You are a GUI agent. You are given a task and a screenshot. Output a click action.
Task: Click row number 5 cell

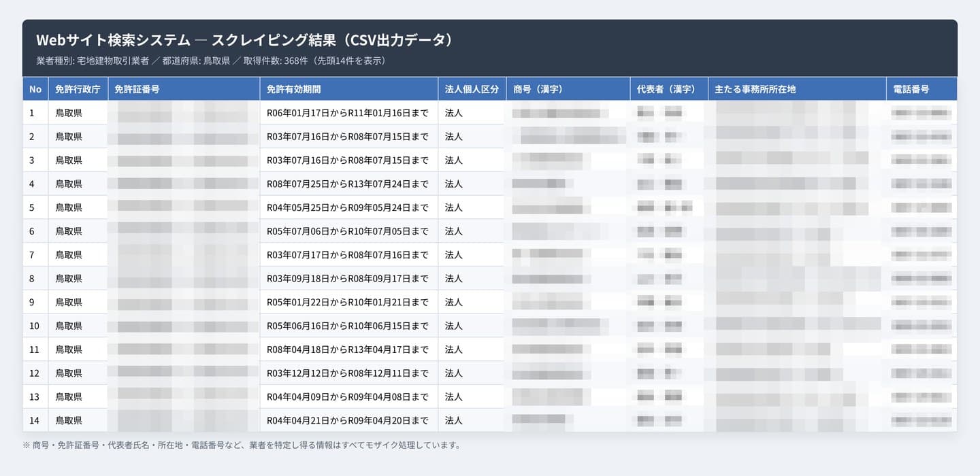point(35,207)
